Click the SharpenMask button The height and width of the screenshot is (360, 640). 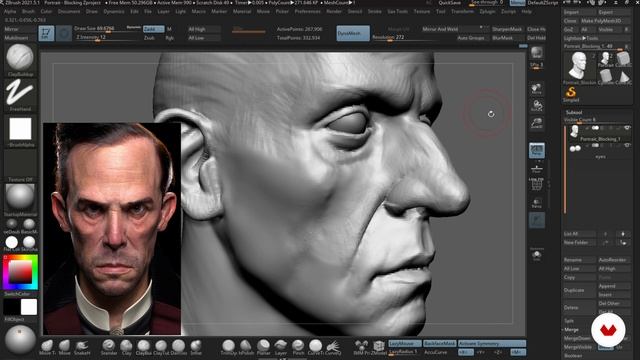(507, 29)
